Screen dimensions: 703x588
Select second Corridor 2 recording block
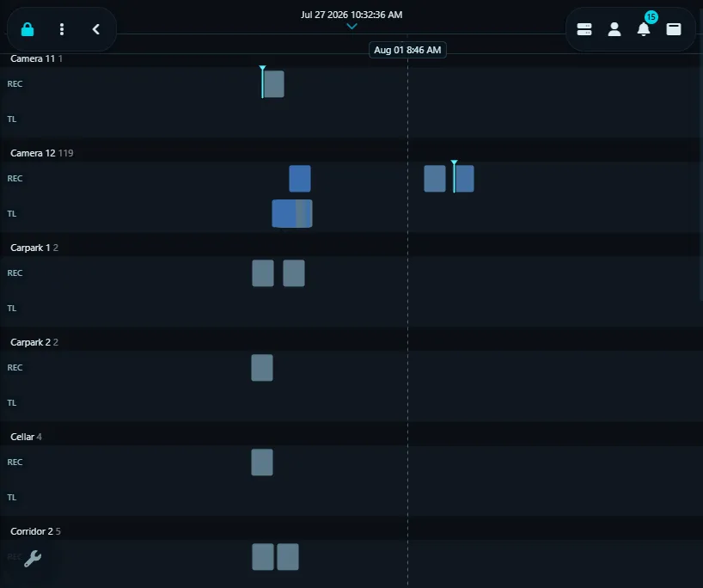288,557
